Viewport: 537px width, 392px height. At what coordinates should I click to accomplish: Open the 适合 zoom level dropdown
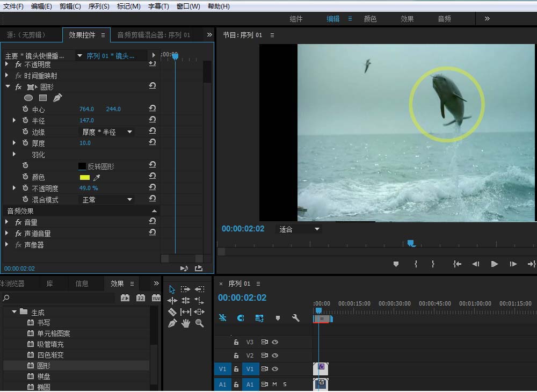point(299,229)
